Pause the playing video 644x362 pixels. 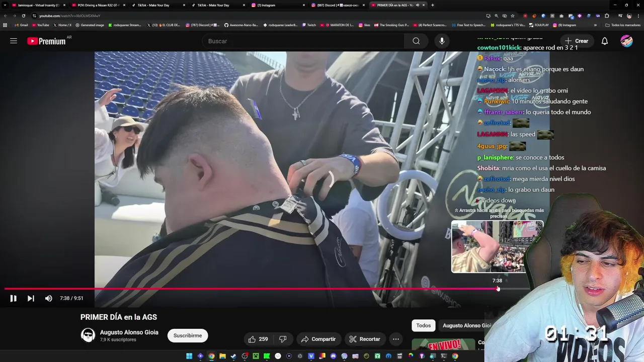(14, 298)
